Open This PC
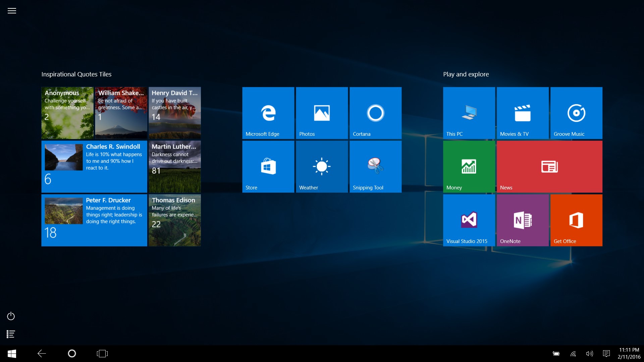Image resolution: width=644 pixels, height=362 pixels. tap(469, 113)
